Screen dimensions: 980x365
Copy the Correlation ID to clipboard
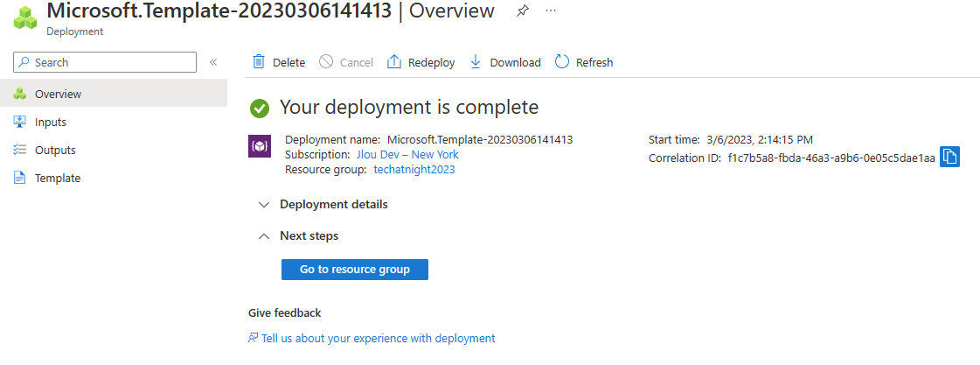pyautogui.click(x=949, y=158)
